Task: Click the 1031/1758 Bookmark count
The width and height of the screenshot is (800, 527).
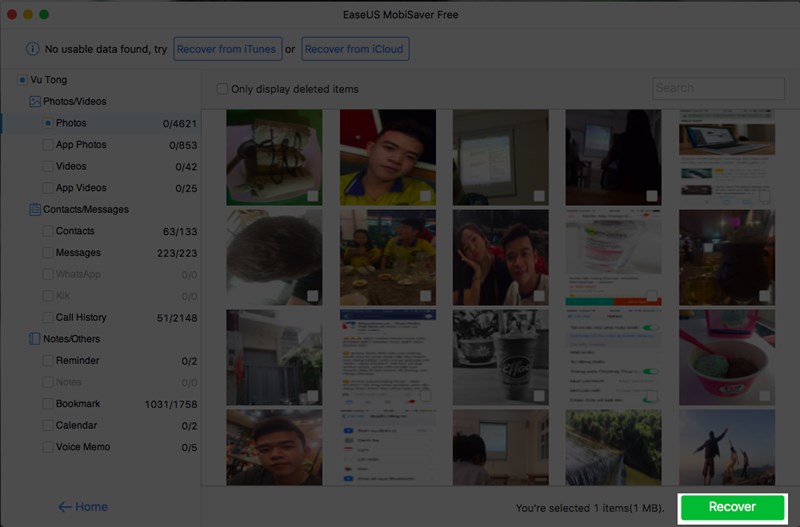Action: [171, 405]
